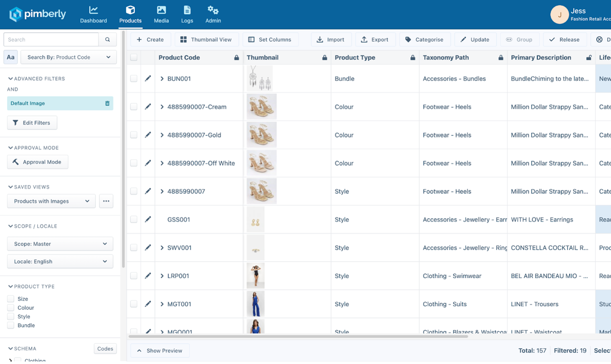This screenshot has width=611, height=364.
Task: Expand the Show Preview panel
Action: (x=160, y=351)
